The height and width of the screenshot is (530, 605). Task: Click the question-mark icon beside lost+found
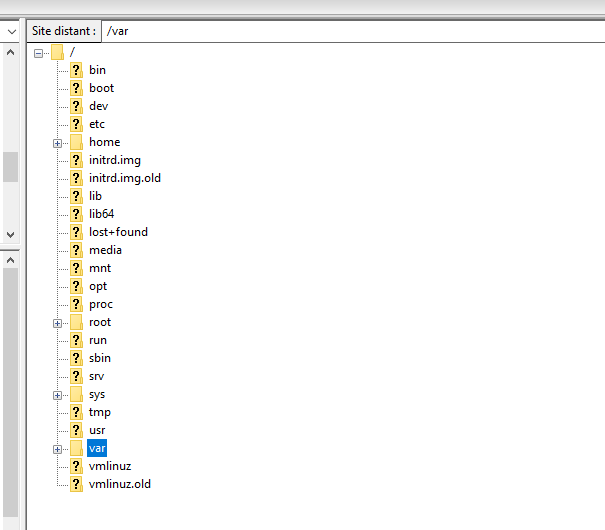point(76,232)
